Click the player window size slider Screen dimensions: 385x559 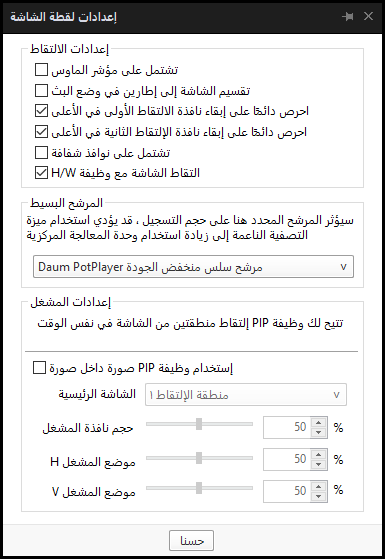tap(199, 424)
